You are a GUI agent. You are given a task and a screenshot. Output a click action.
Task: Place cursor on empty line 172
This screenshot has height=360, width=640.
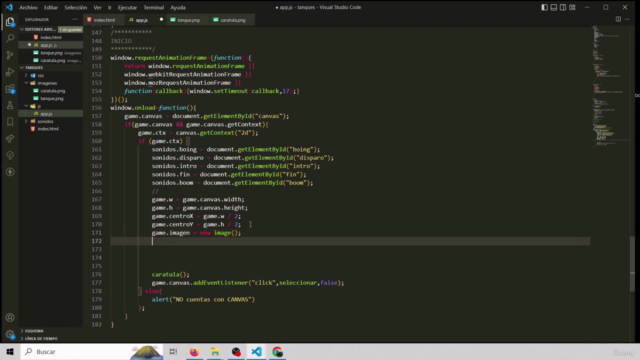click(x=350, y=241)
